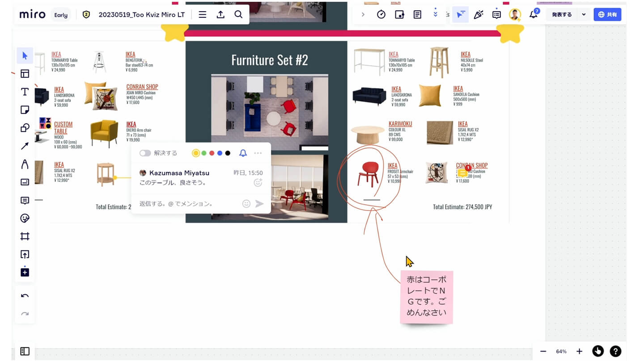Search the board with magnifier icon
Viewport: 644px width, 362px height.
coord(238,14)
